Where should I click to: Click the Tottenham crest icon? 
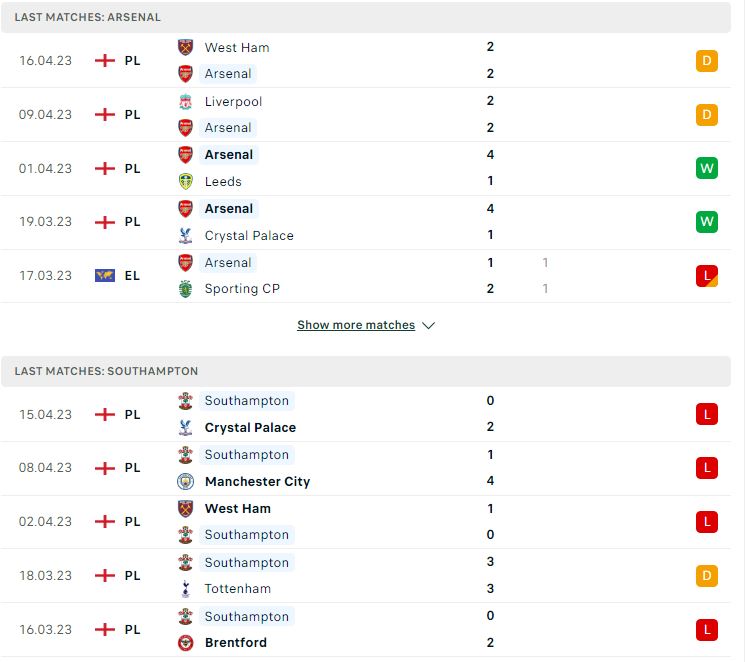tap(185, 589)
